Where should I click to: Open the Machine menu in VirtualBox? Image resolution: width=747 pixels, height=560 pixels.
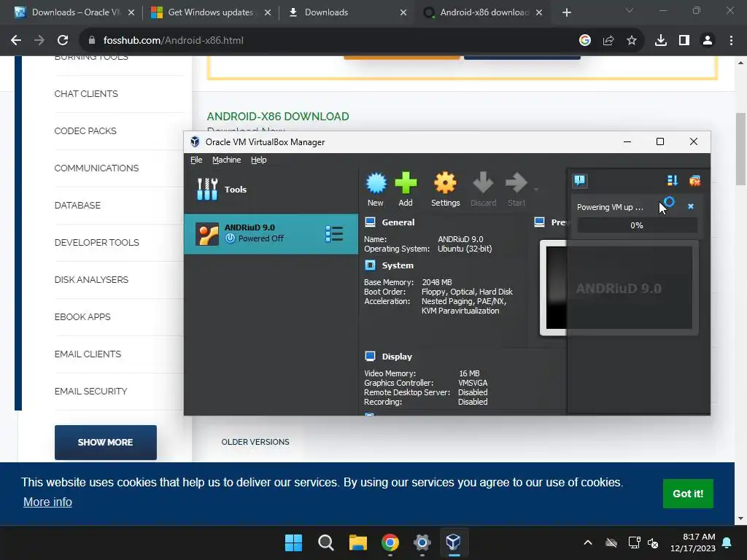pyautogui.click(x=226, y=160)
